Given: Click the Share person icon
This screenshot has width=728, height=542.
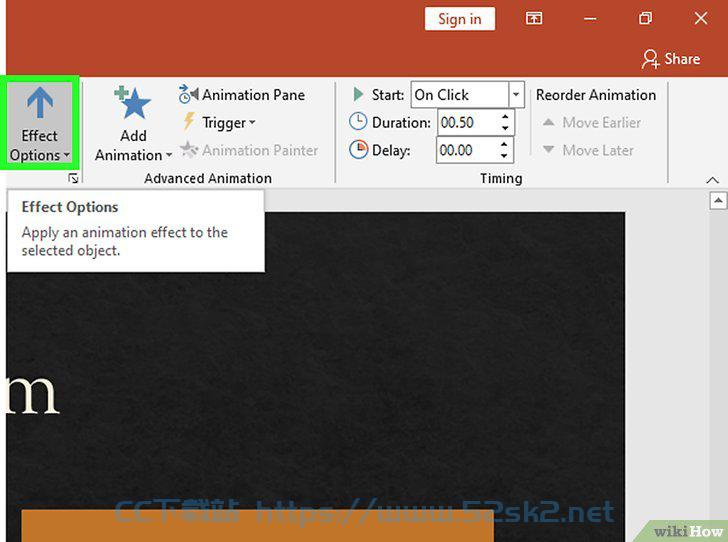Looking at the screenshot, I should (650, 59).
